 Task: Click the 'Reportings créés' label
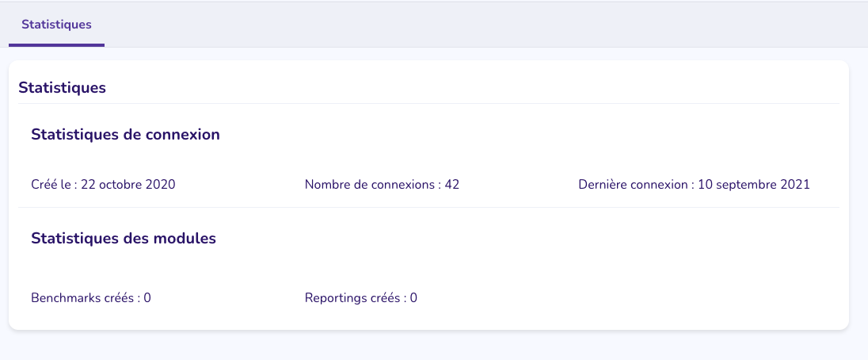352,298
